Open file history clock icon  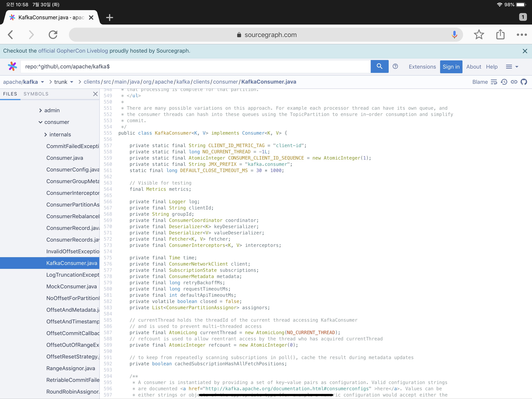tap(504, 82)
